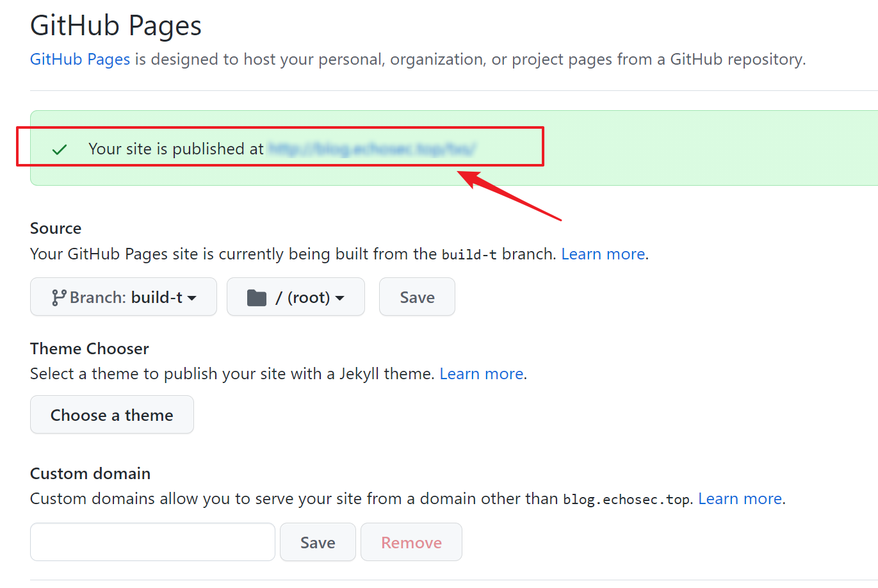
Task: Click the Theme Chooser section heading
Action: click(x=90, y=348)
